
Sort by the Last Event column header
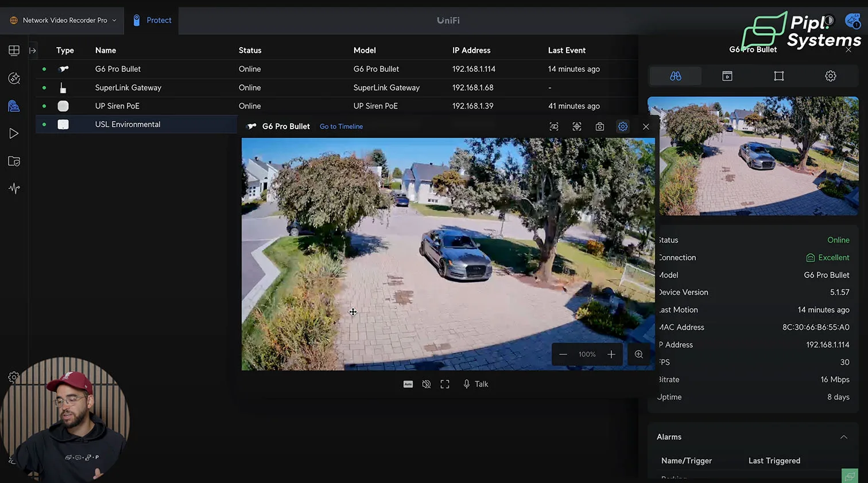click(x=567, y=50)
